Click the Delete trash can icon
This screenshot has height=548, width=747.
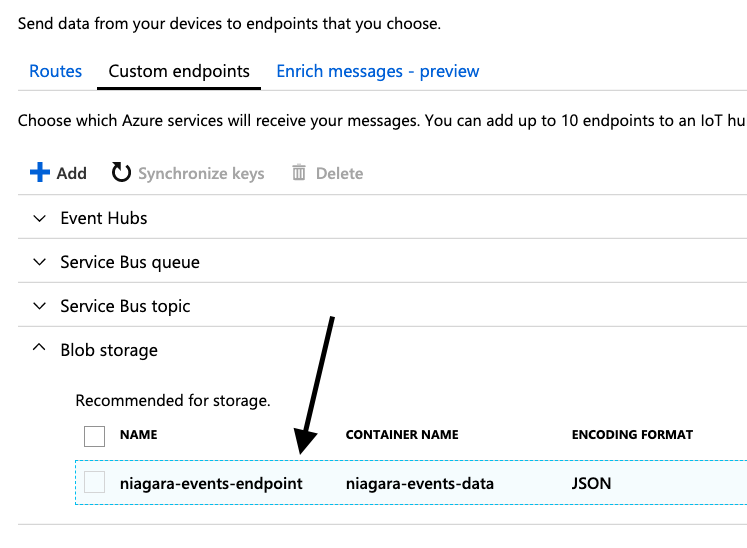[x=298, y=173]
